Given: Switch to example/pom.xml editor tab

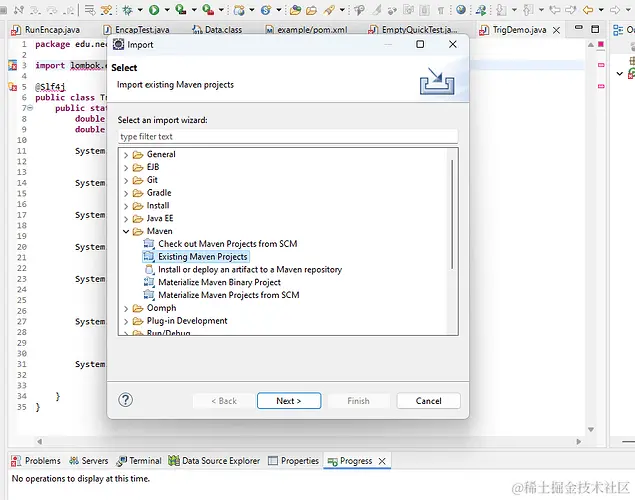Looking at the screenshot, I should [x=307, y=30].
